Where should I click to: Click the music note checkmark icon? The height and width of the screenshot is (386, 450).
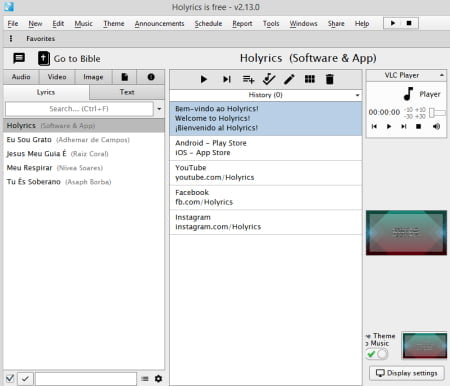point(269,79)
